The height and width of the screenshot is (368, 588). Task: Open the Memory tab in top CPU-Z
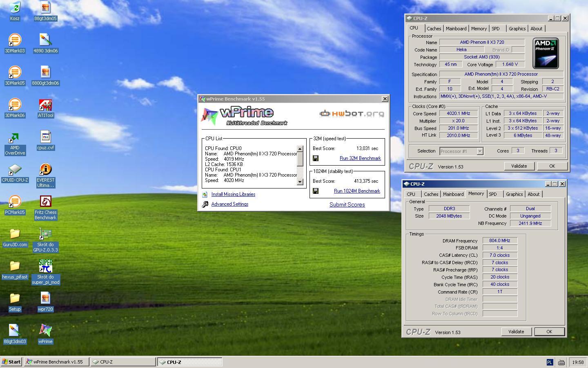tap(479, 29)
